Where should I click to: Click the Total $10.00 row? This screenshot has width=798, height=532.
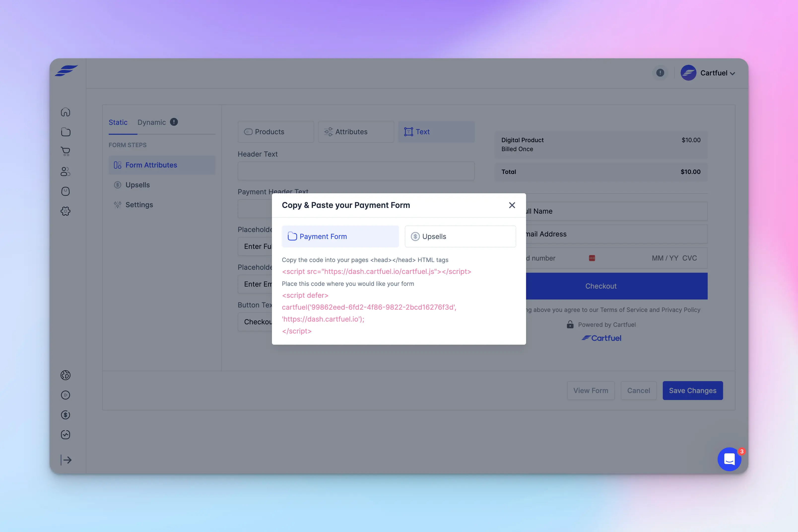[601, 172]
